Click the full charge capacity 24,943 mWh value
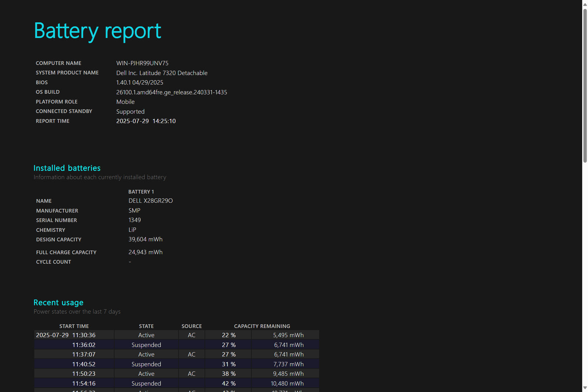Viewport: 588px width, 392px height. pyautogui.click(x=145, y=252)
